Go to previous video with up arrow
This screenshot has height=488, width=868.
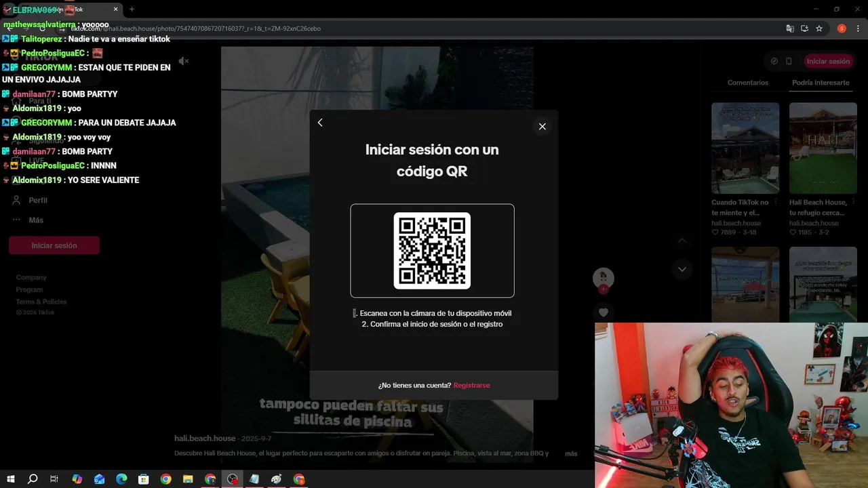click(682, 241)
